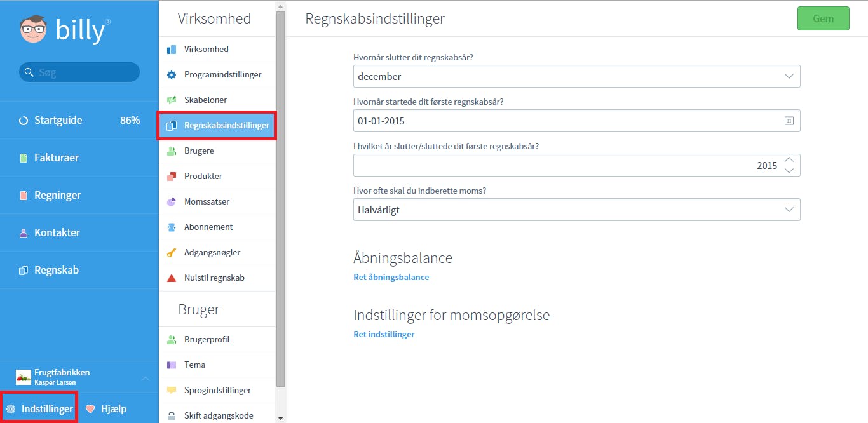Click the 2015 year input field
The height and width of the screenshot is (423, 868).
tap(576, 165)
